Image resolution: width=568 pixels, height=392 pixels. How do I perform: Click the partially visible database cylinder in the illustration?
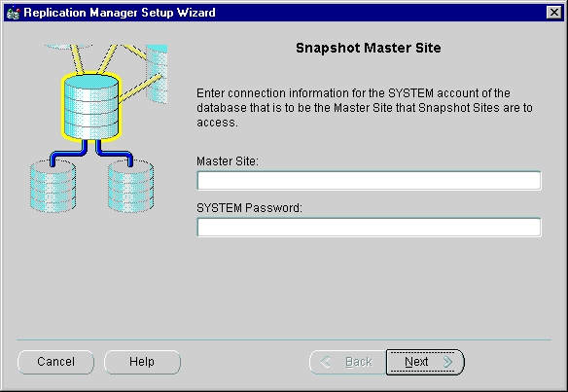coord(157,74)
